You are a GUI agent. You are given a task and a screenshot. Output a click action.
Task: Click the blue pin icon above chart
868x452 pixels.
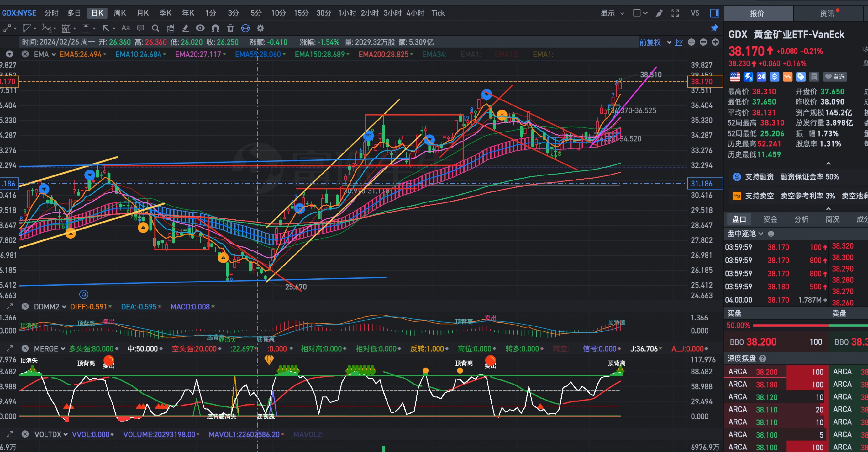pos(714,28)
